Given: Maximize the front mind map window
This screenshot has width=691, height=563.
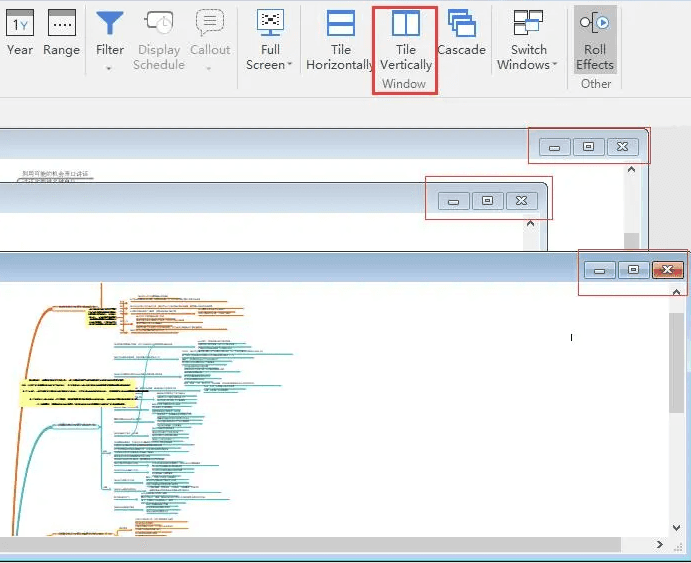Looking at the screenshot, I should click(633, 270).
